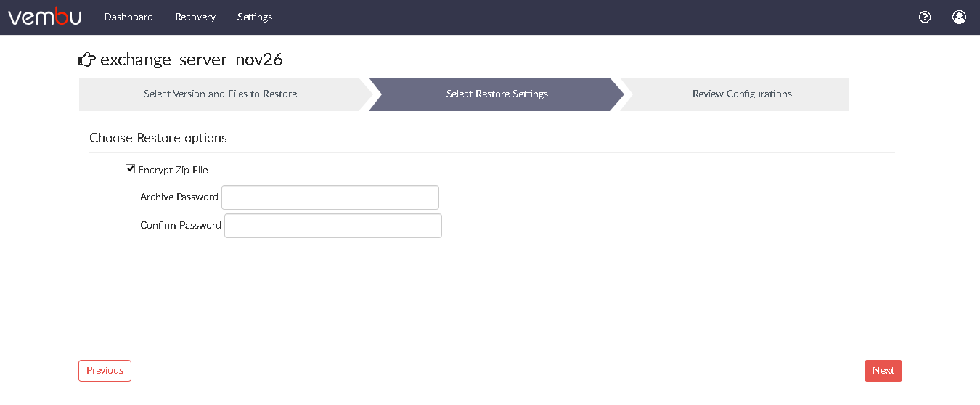980x405 pixels.
Task: Open the user account profile icon
Action: [x=959, y=17]
